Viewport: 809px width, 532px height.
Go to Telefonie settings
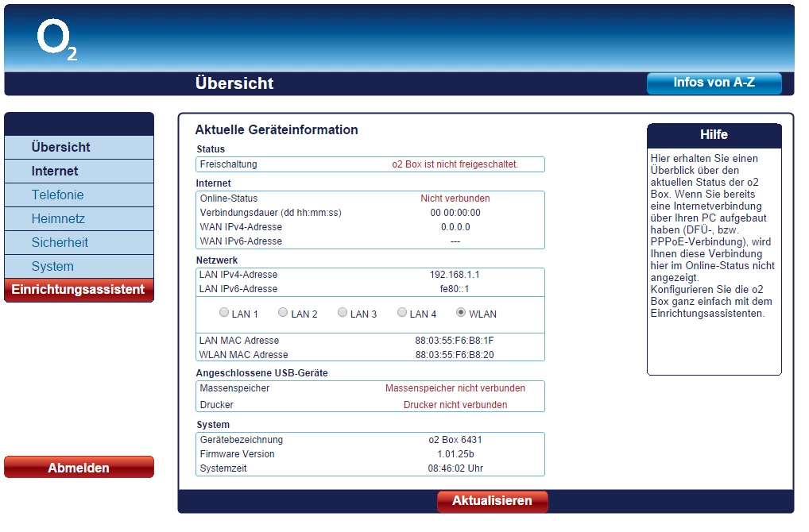[79, 195]
